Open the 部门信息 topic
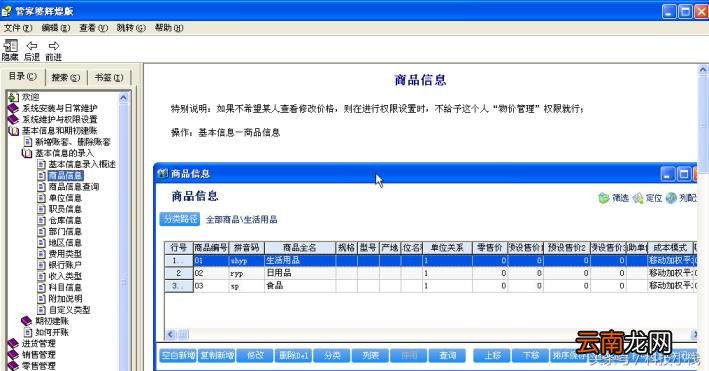709x371 pixels. tap(65, 232)
